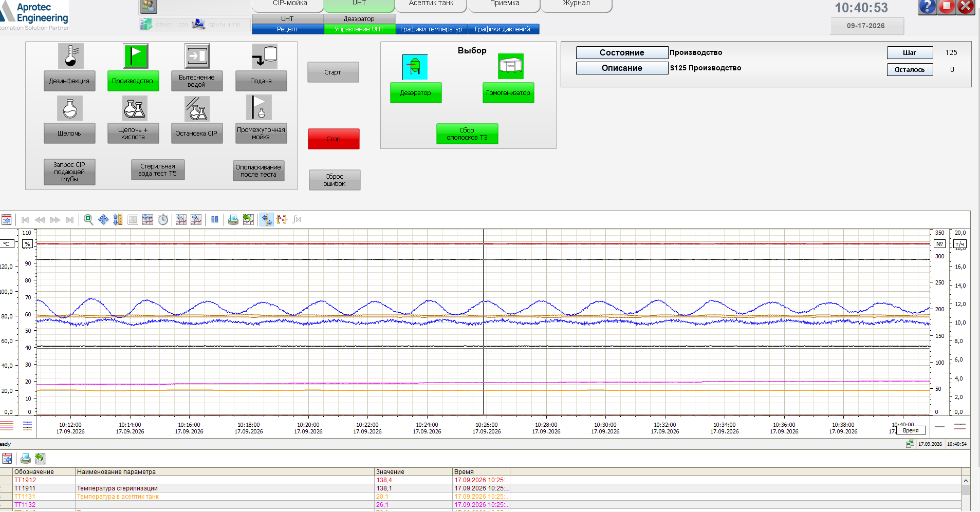Click the Щелочь flask icon
Viewport: 980px width, 512px height.
coord(70,108)
